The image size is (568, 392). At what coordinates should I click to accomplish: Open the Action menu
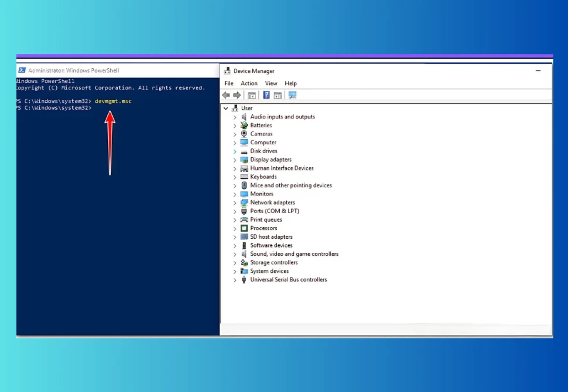pyautogui.click(x=249, y=83)
